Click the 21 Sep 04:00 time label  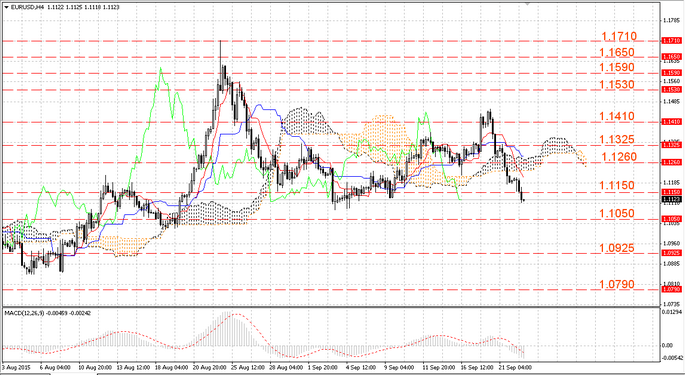pyautogui.click(x=515, y=368)
